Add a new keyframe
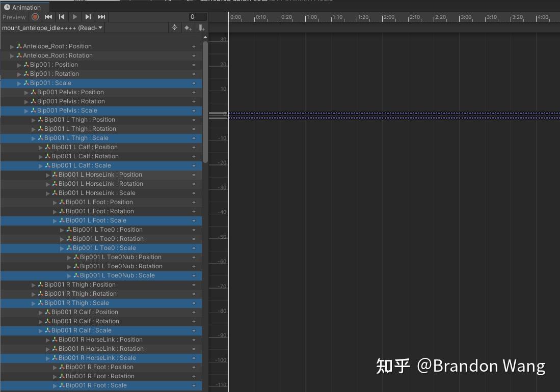 pyautogui.click(x=188, y=27)
